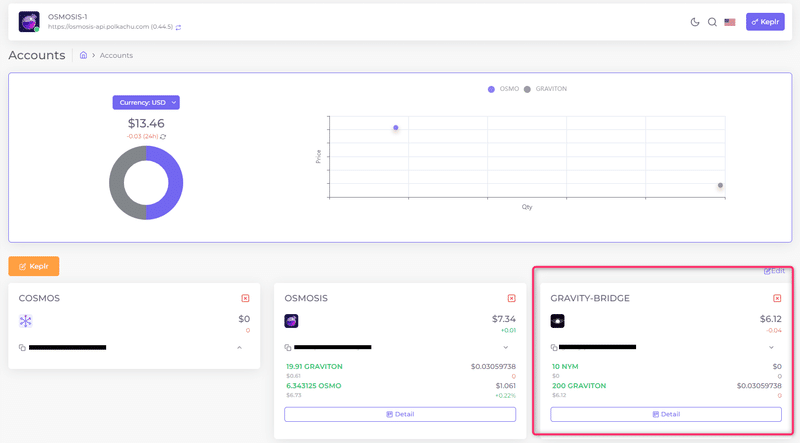Click the 10 NYM balance

coord(565,366)
